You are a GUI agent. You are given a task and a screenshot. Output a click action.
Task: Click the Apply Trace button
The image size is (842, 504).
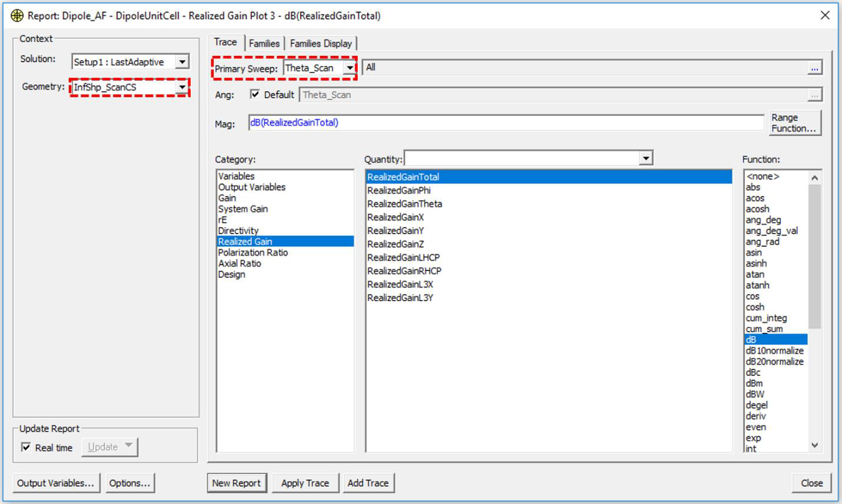[x=305, y=483]
